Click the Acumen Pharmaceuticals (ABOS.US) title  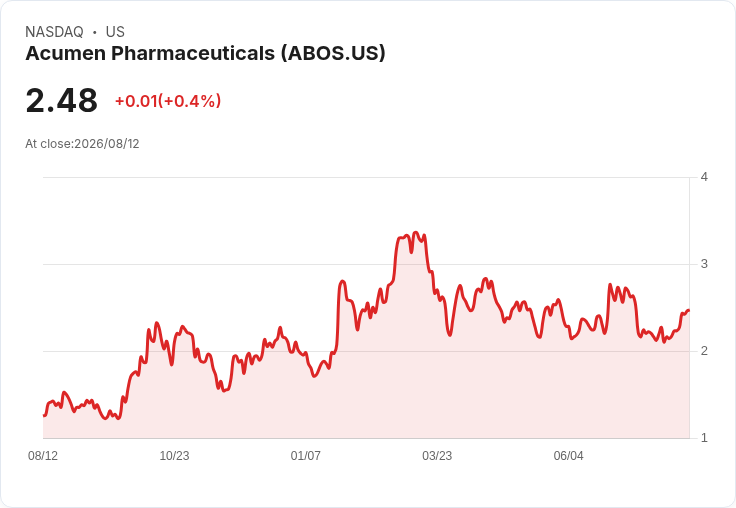(x=205, y=53)
